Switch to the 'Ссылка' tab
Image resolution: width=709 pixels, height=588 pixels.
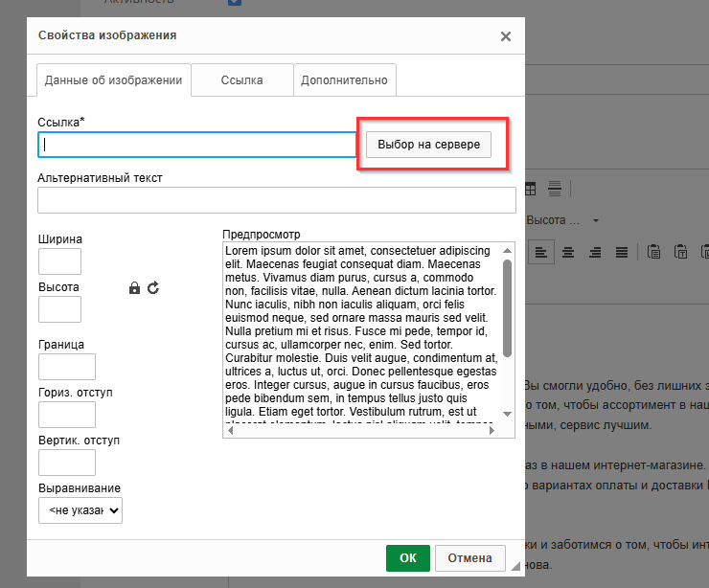point(241,80)
